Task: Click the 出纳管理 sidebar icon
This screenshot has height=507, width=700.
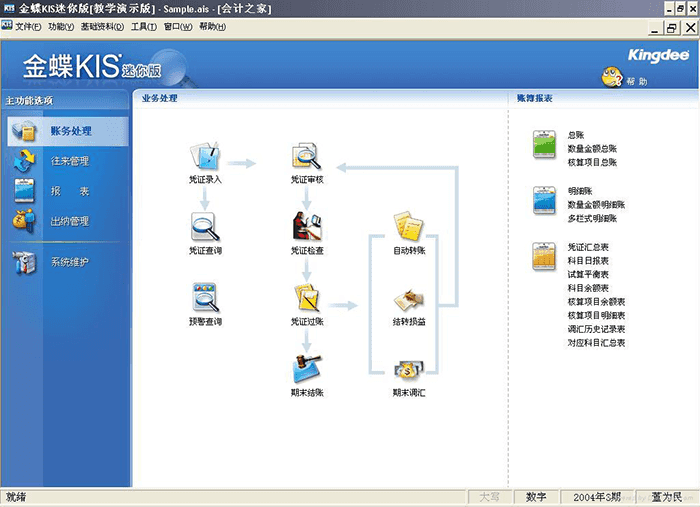Action: (x=24, y=220)
